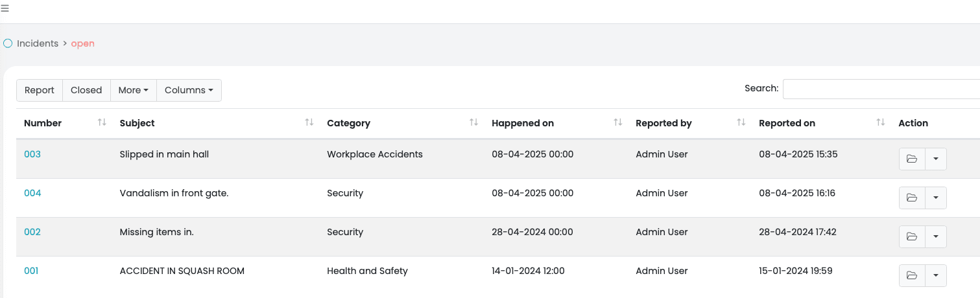Expand the More dropdown
This screenshot has height=298, width=980.
(134, 90)
